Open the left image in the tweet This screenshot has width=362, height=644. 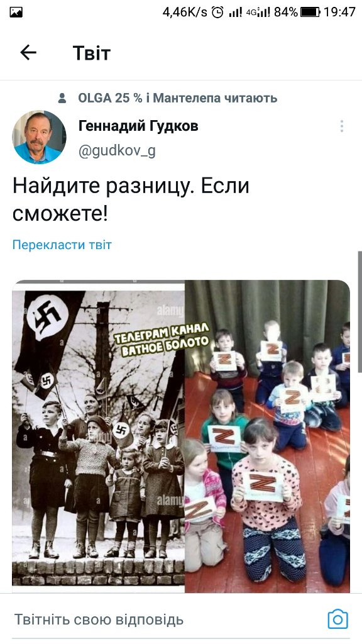pyautogui.click(x=99, y=436)
